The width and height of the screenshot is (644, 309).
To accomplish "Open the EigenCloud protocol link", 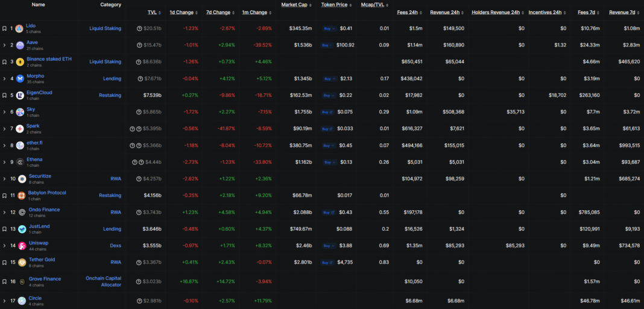I will tap(39, 93).
